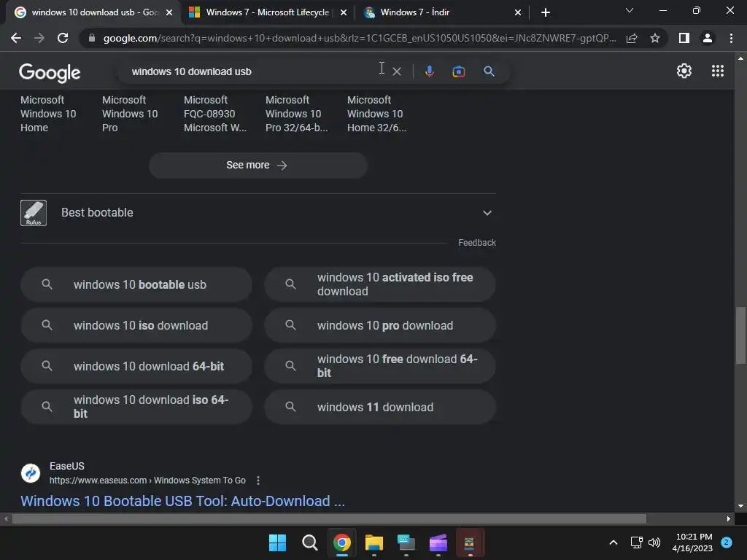This screenshot has width=747, height=560.
Task: Bookmark this page with the star icon
Action: point(655,38)
